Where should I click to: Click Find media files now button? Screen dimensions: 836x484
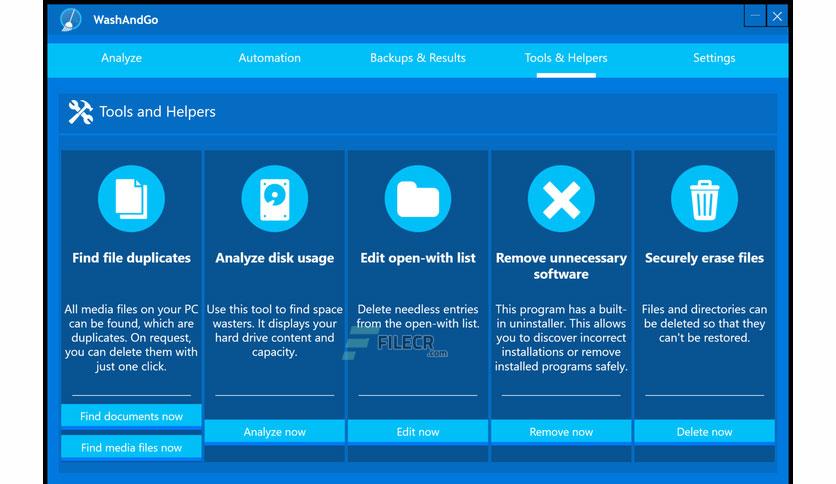point(131,447)
